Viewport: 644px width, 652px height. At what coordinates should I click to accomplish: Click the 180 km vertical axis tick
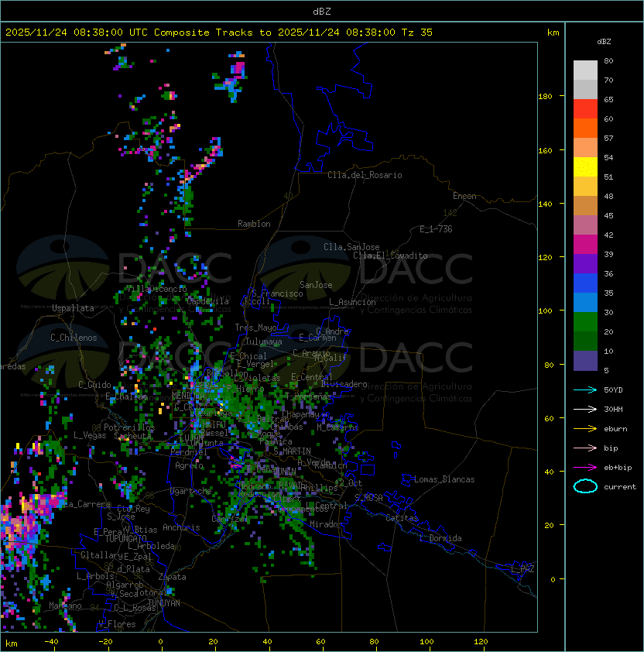pyautogui.click(x=545, y=97)
